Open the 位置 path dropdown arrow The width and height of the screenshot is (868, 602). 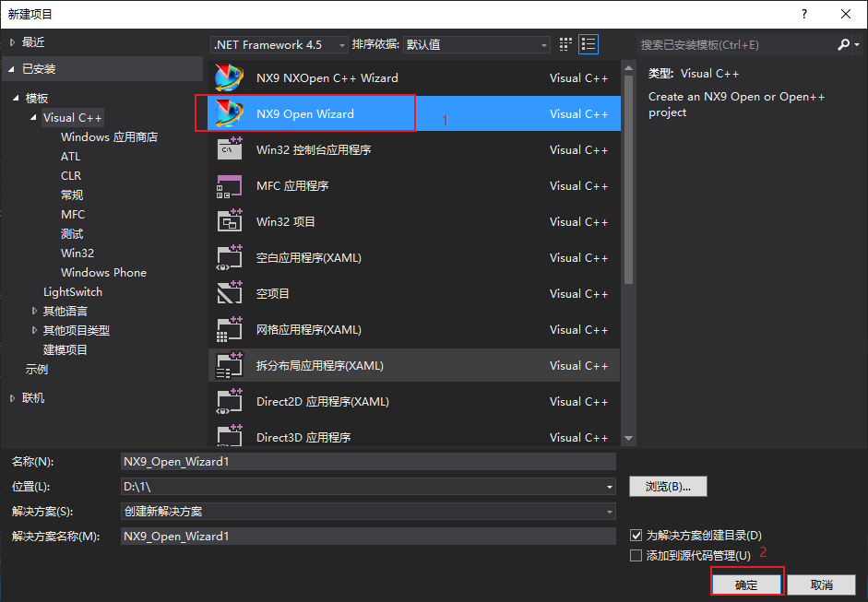coord(610,487)
